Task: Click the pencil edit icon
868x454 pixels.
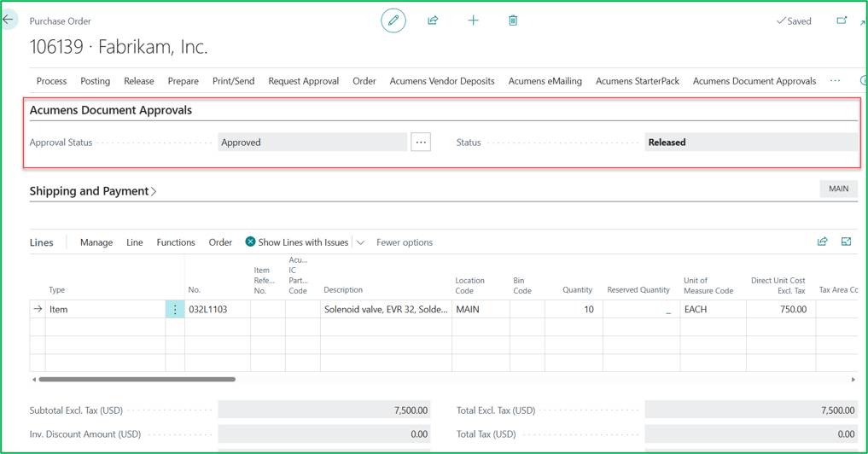Action: (x=393, y=21)
